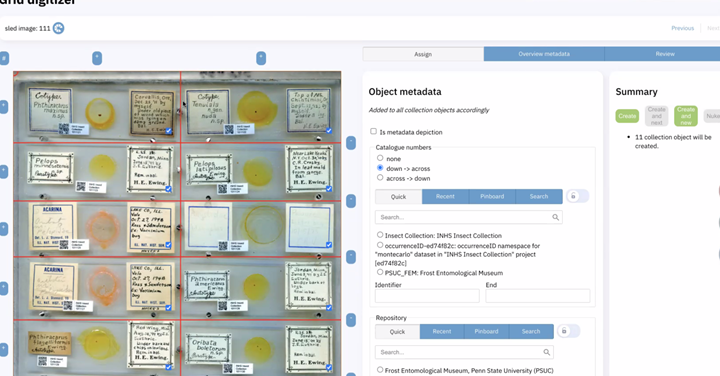Image resolution: width=720 pixels, height=376 pixels.
Task: Open Search tab under Catalogue numbers
Action: tap(539, 196)
